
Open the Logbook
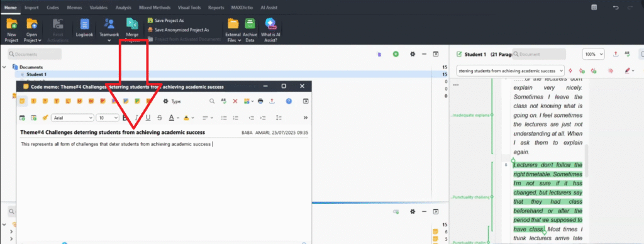coord(84,28)
